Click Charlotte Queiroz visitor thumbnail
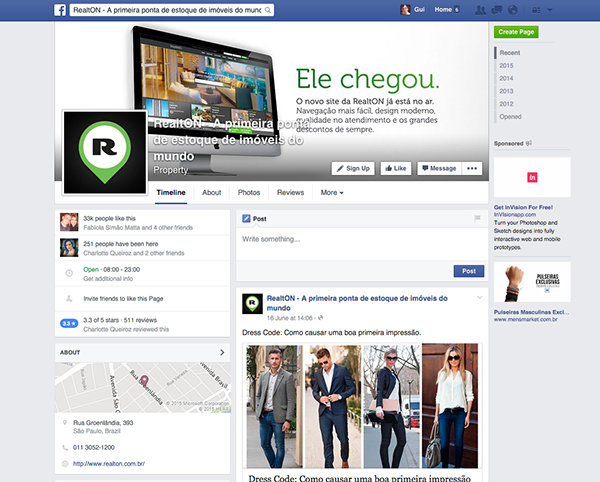This screenshot has width=600, height=482. click(x=69, y=248)
